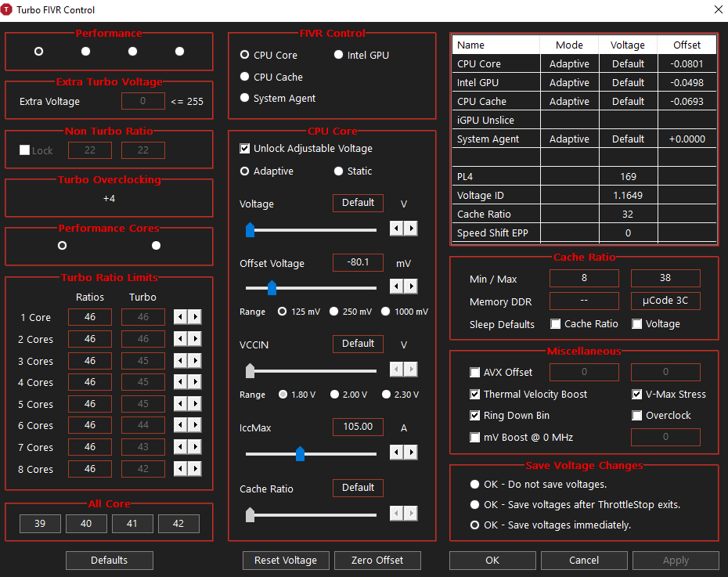Click the Cache Ratio Max field 38
728x577 pixels.
[665, 278]
